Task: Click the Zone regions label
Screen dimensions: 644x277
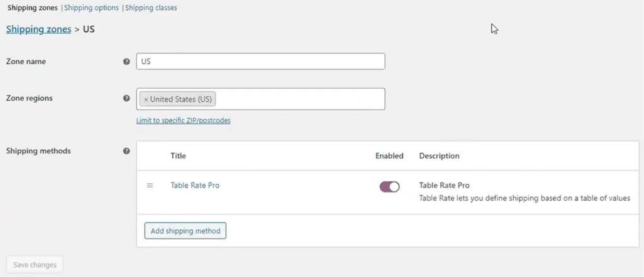Action: pos(29,98)
